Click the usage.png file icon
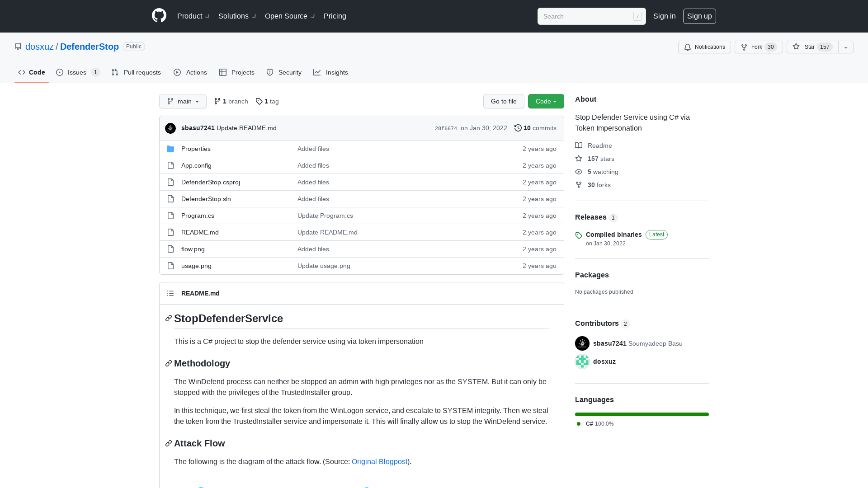Image resolution: width=868 pixels, height=488 pixels. (170, 266)
